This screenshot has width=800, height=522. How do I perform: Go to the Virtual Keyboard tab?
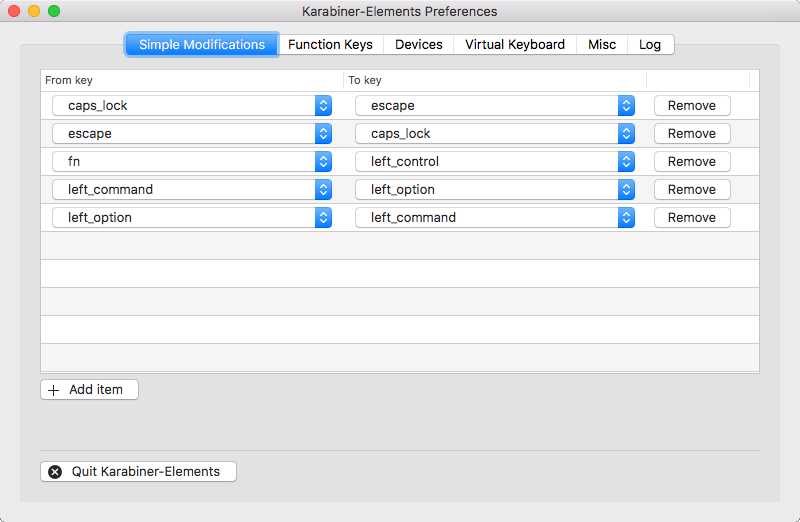point(515,44)
